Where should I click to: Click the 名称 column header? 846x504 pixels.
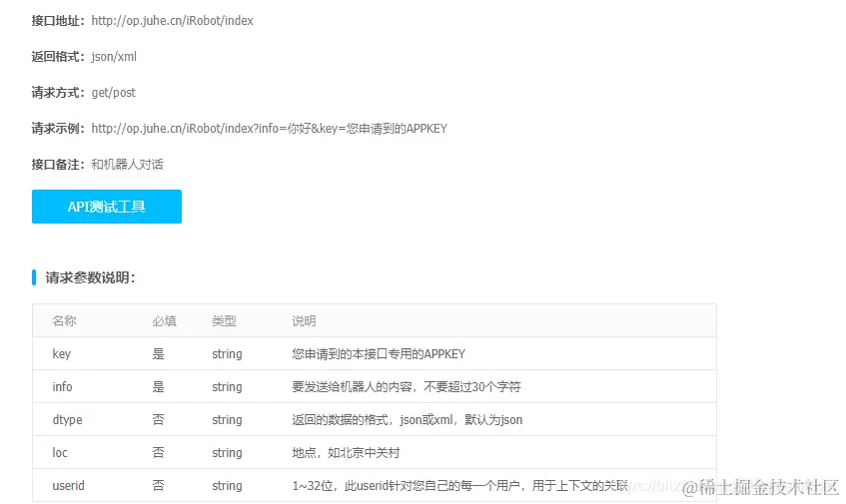click(x=64, y=320)
